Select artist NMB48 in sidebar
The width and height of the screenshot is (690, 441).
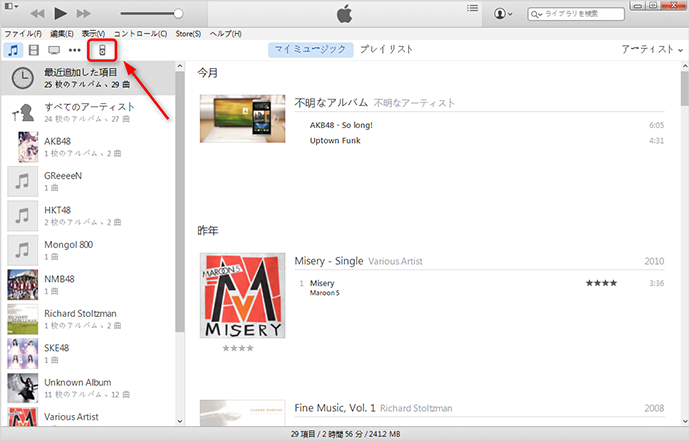point(88,284)
